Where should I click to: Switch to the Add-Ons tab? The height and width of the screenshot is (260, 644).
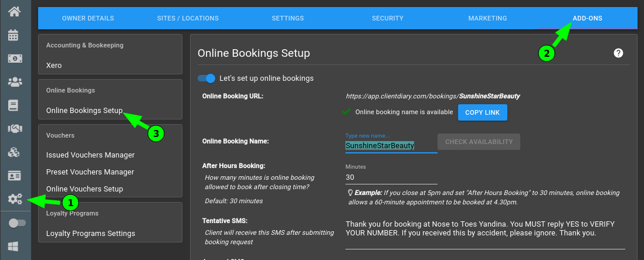coord(587,19)
